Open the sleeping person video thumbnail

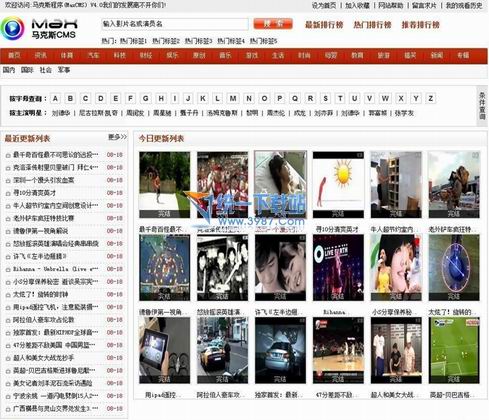pos(280,184)
